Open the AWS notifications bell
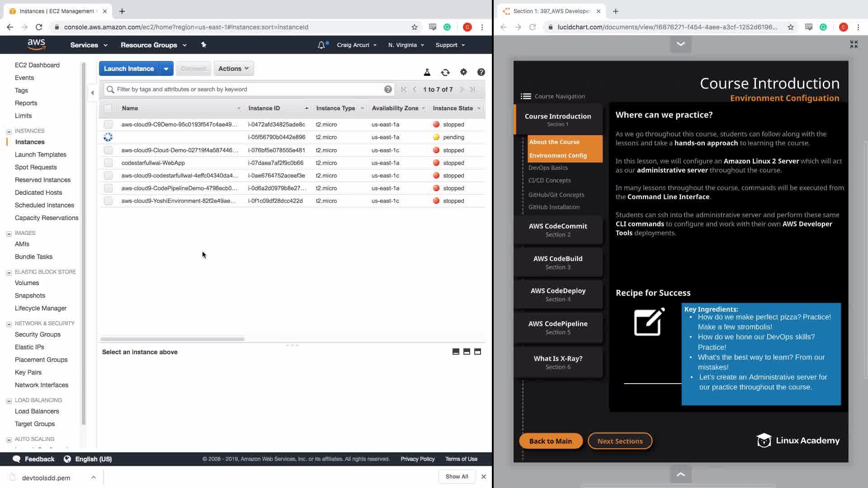Image resolution: width=868 pixels, height=488 pixels. [321, 45]
